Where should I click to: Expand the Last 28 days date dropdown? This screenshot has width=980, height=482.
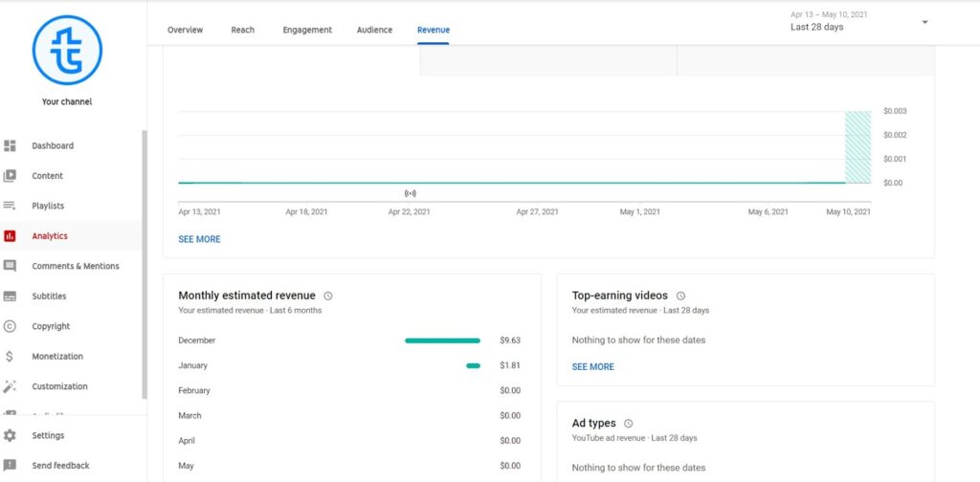coord(924,22)
